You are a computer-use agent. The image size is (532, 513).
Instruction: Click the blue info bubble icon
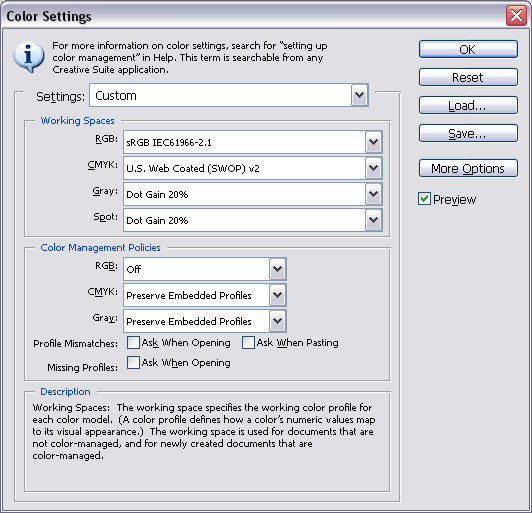[28, 57]
